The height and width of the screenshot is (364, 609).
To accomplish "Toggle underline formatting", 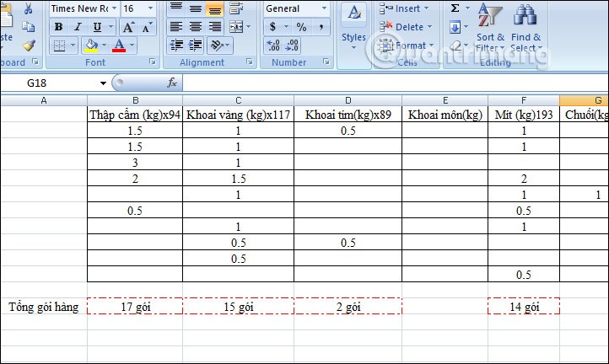I will click(97, 27).
